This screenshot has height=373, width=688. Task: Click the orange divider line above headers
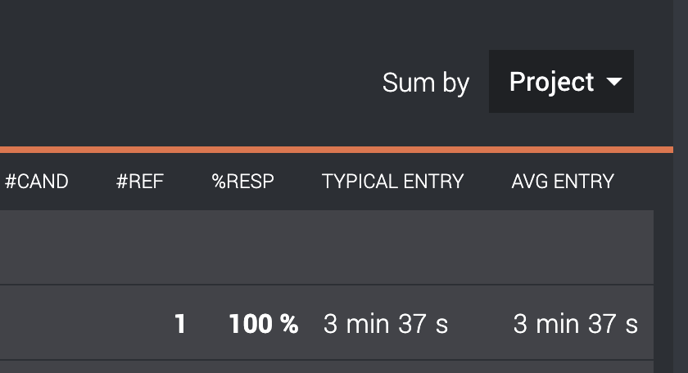point(337,150)
